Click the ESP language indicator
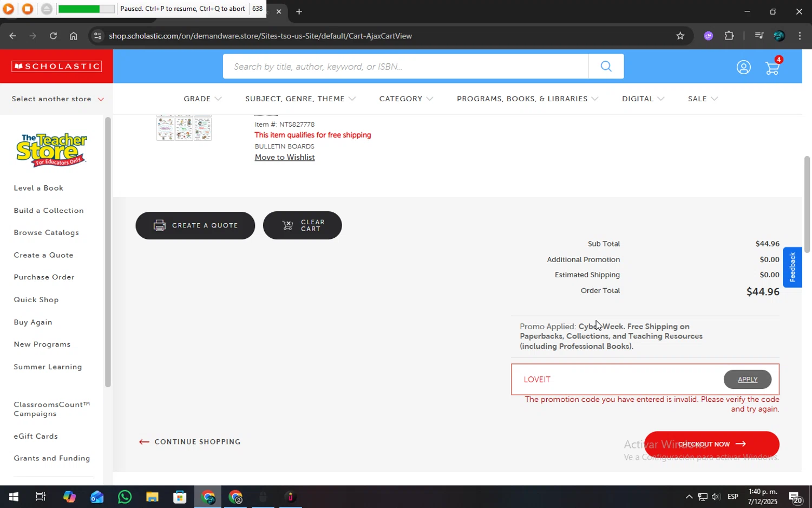Image resolution: width=812 pixels, height=508 pixels. (733, 497)
